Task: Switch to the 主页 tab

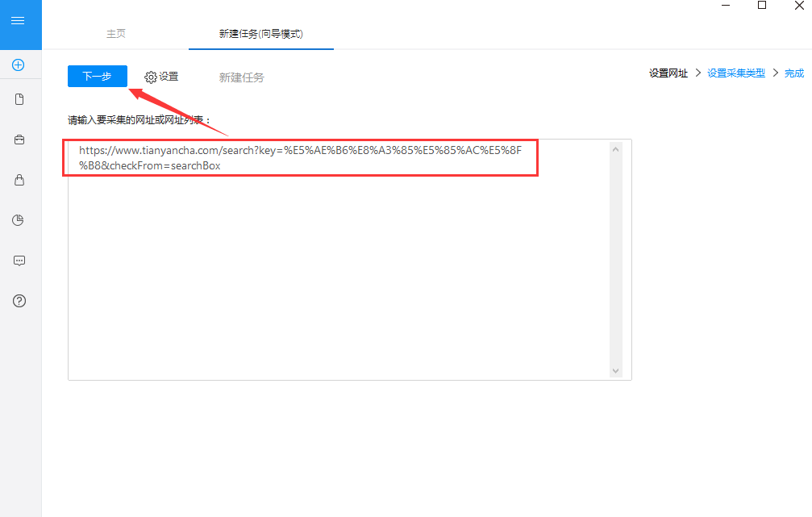Action: [x=115, y=34]
